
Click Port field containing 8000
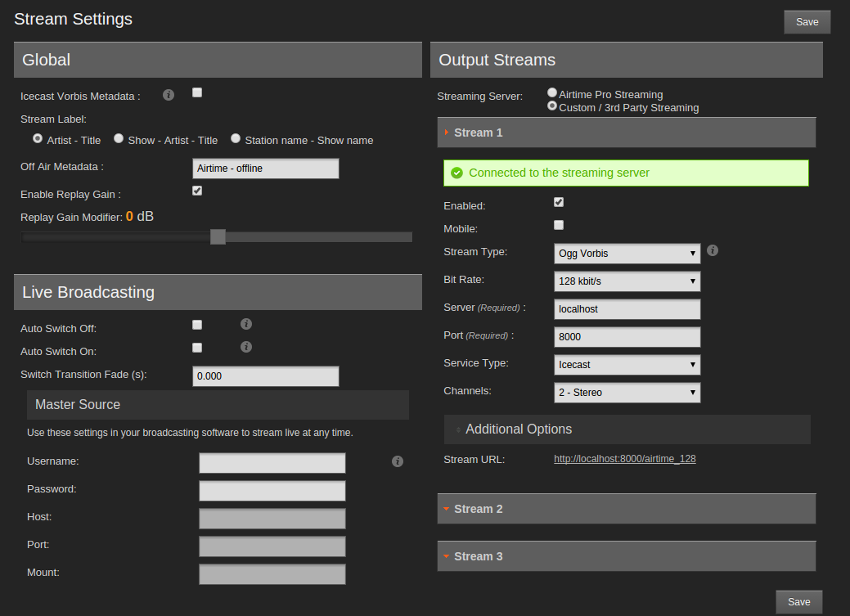click(x=627, y=337)
